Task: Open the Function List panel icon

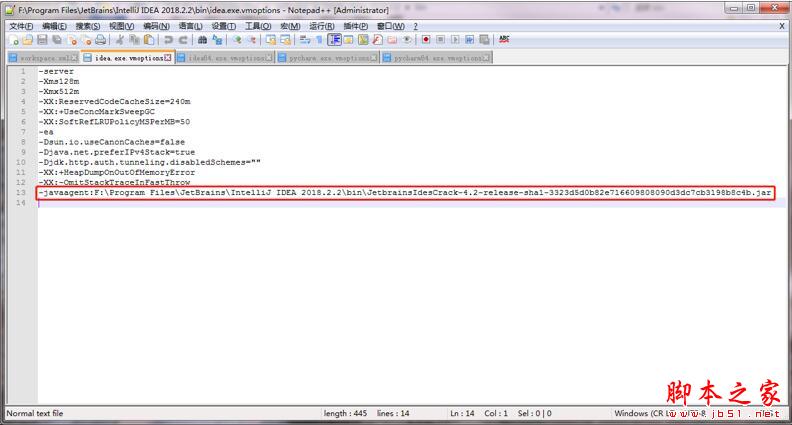Action: [377, 40]
